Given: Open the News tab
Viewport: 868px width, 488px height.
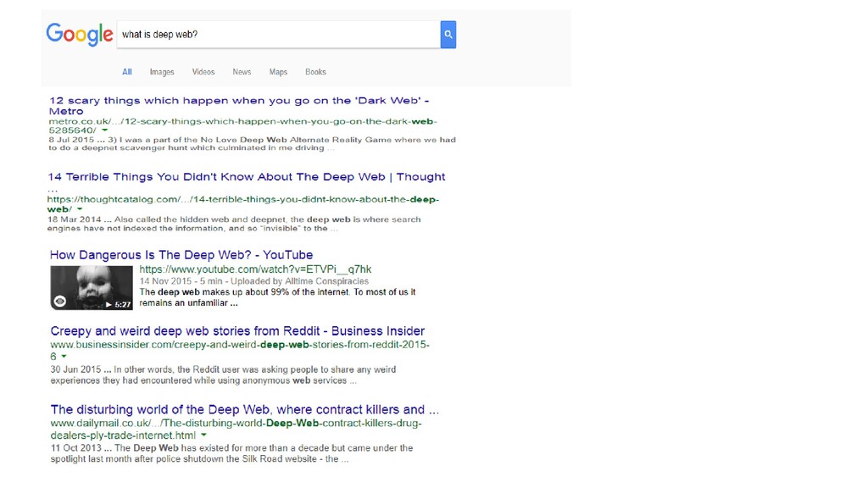Looking at the screenshot, I should [x=242, y=72].
